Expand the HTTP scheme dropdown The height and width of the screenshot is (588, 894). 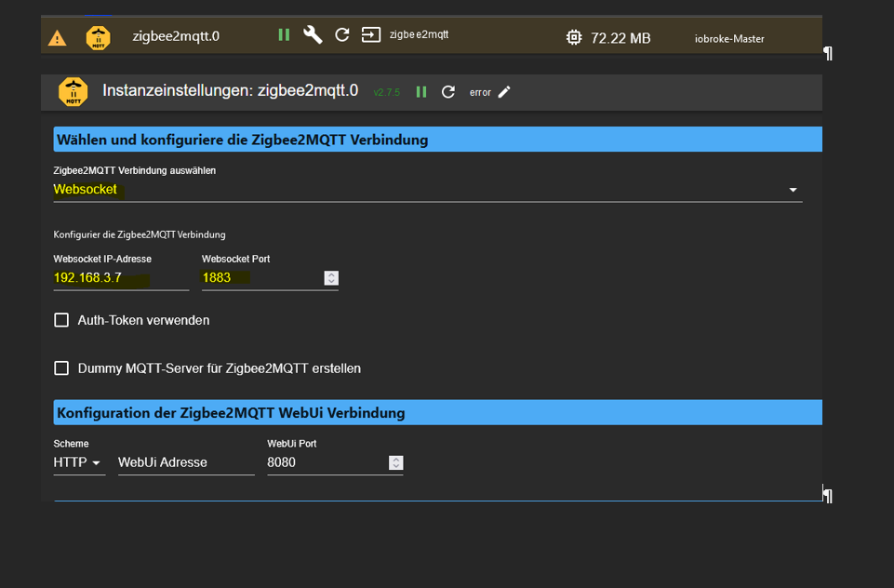79,462
